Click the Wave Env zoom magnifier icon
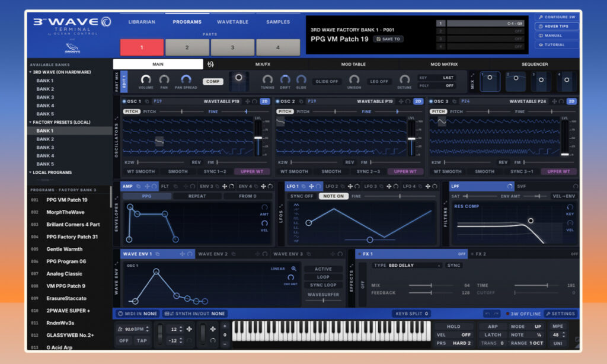The image size is (607, 364). [x=294, y=269]
